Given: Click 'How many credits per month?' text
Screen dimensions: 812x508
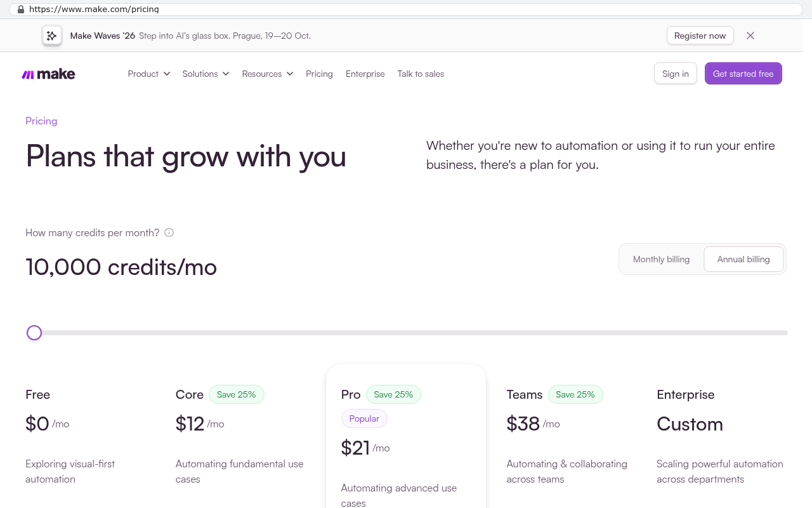Looking at the screenshot, I should 93,232.
